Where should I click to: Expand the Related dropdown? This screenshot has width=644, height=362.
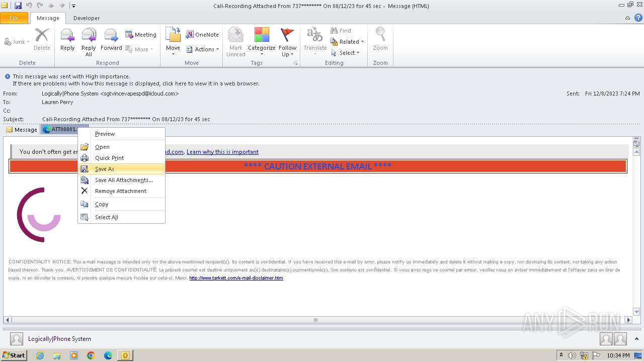coord(347,42)
